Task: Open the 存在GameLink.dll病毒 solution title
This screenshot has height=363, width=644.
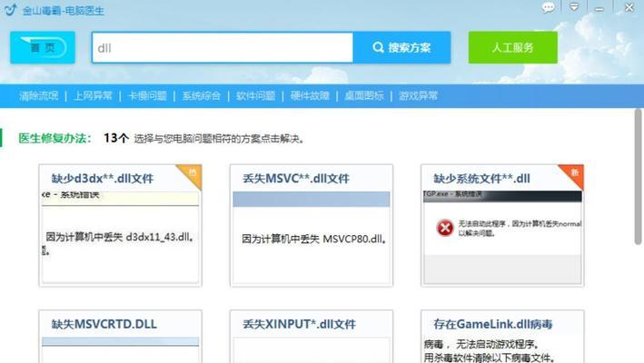Action: [x=493, y=324]
